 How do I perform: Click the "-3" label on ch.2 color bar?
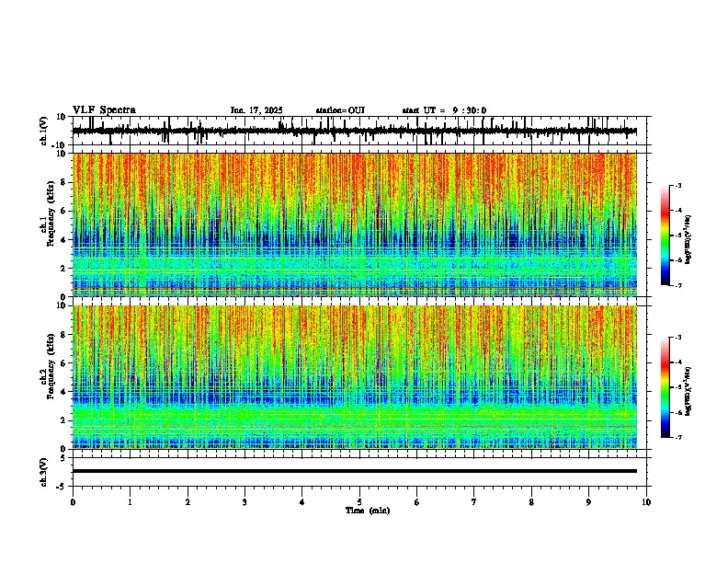point(678,338)
